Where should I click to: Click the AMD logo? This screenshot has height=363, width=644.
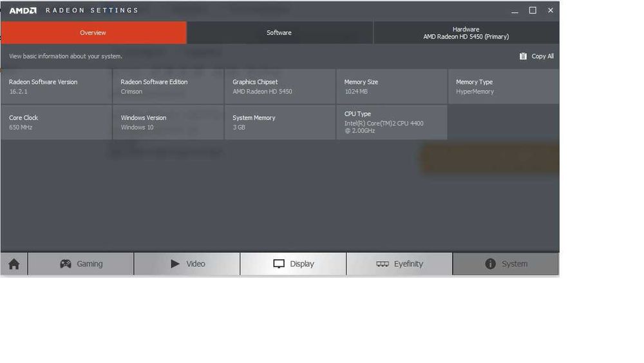[x=23, y=10]
